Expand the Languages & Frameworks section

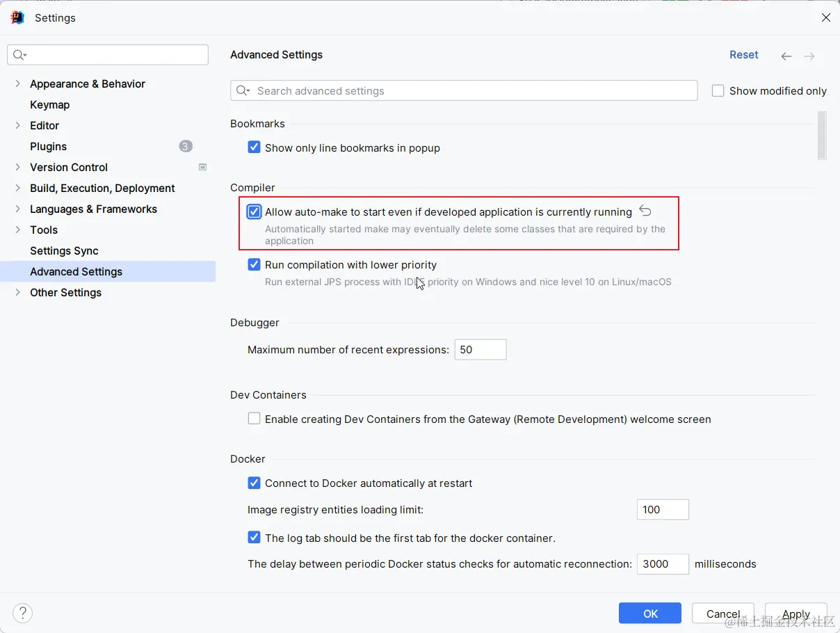pyautogui.click(x=17, y=209)
